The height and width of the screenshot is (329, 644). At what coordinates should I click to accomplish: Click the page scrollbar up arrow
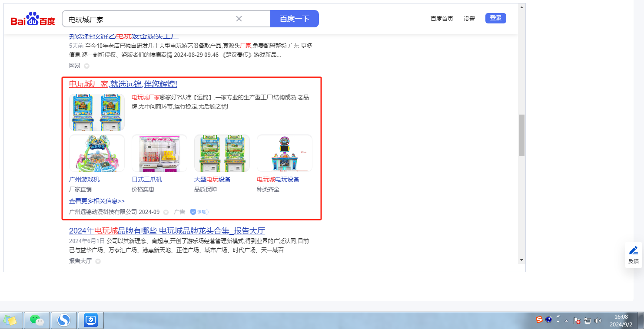pos(521,8)
